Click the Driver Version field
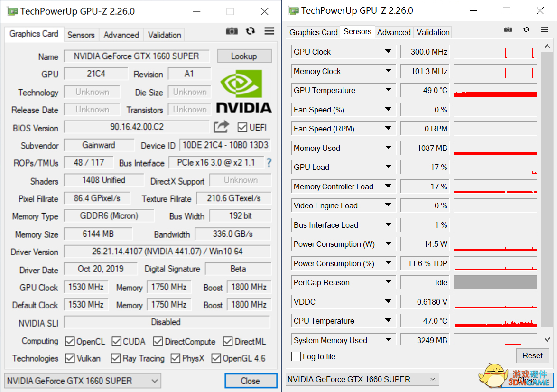The height and width of the screenshot is (392, 557). pos(167,251)
